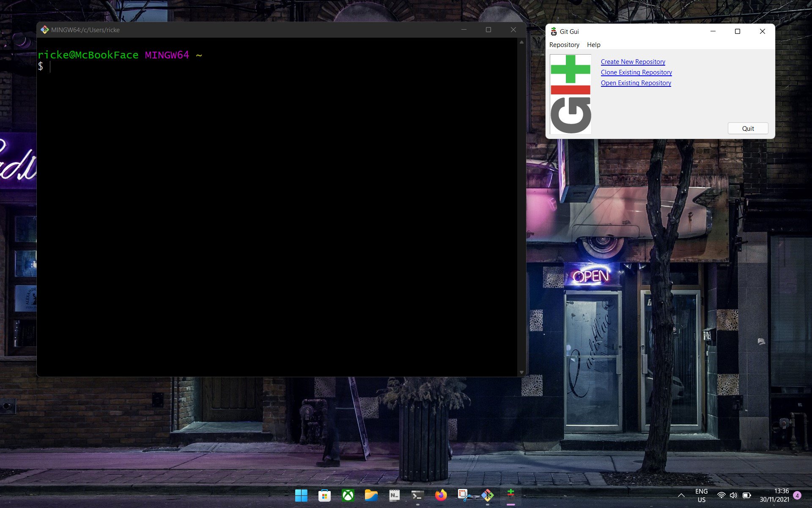The height and width of the screenshot is (508, 812).
Task: Select the Xbox taskbar icon
Action: [348, 495]
